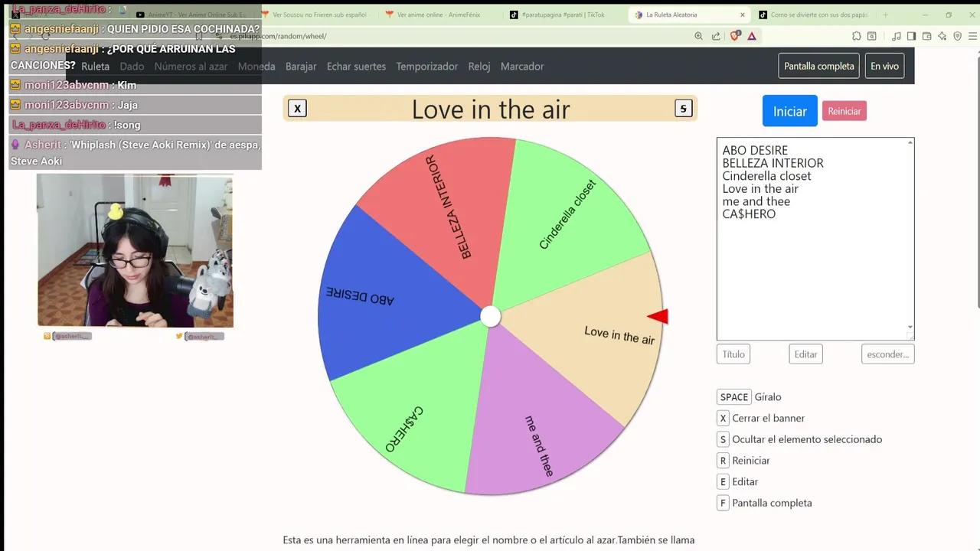This screenshot has width=980, height=551.
Task: Open the Leo AI sparkle icon
Action: click(942, 36)
